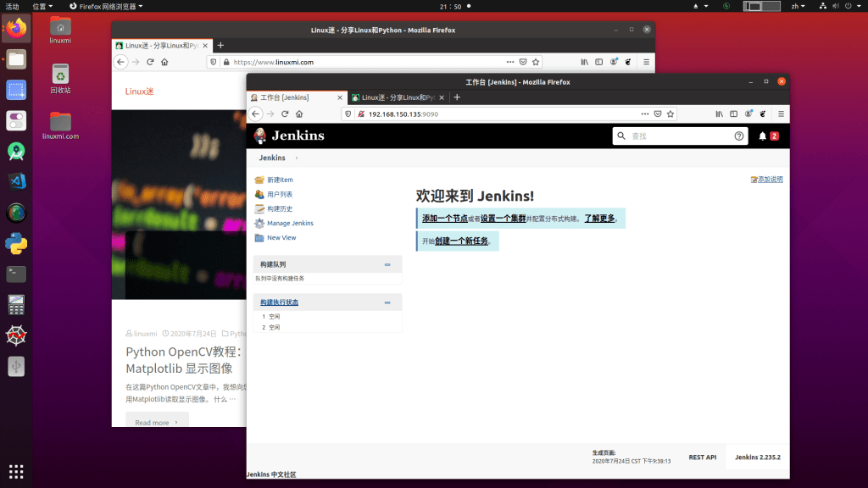Viewport: 868px width, 488px height.
Task: Open the Jenkins notifications bell
Action: (762, 136)
